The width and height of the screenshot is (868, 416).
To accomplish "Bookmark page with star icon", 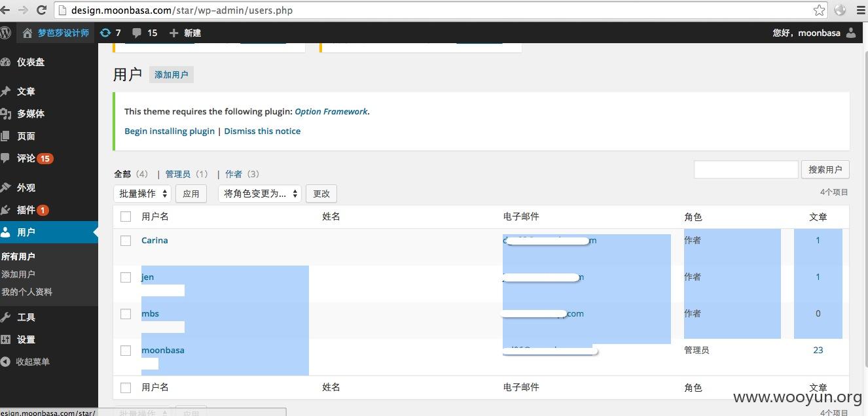I will coord(819,10).
